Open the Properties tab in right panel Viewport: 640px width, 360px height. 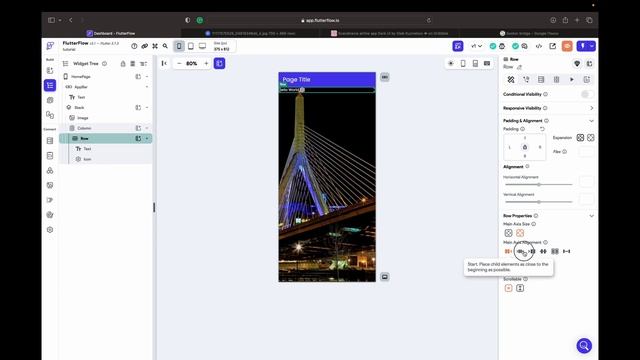click(511, 80)
